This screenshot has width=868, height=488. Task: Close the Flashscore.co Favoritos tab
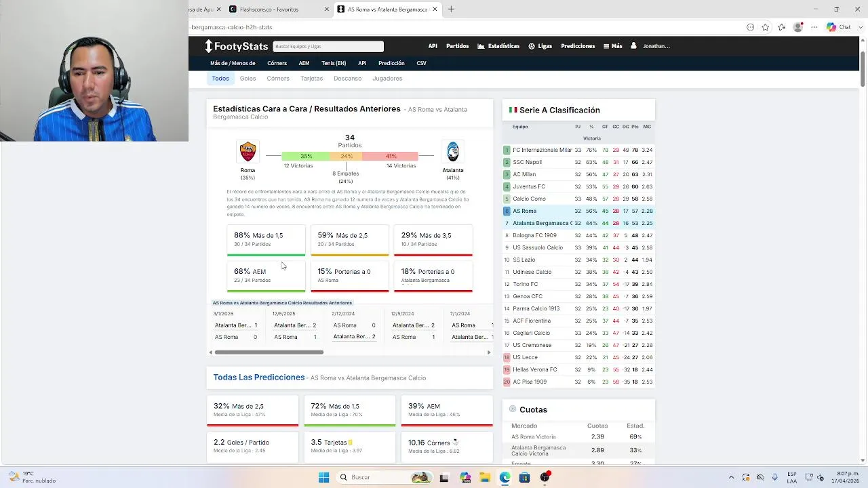tap(326, 9)
